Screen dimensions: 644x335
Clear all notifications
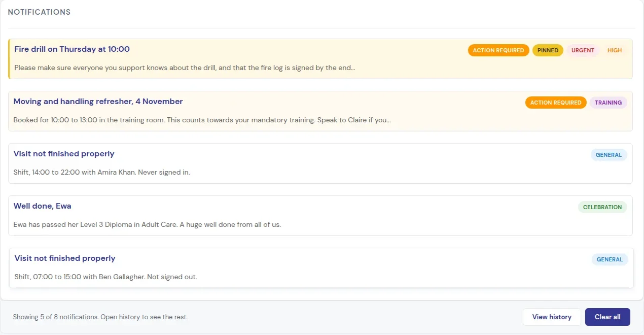(607, 317)
